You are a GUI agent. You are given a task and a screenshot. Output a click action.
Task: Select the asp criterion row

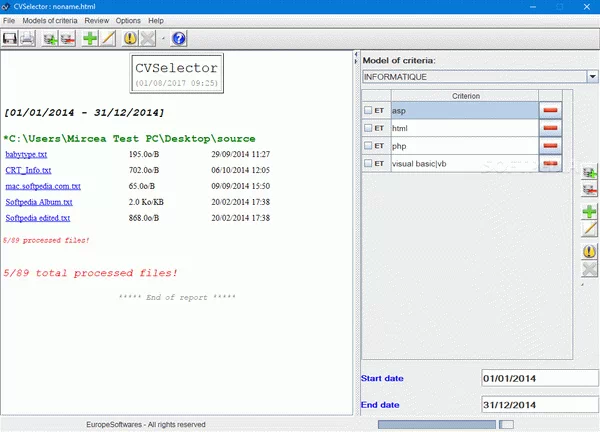(x=465, y=110)
